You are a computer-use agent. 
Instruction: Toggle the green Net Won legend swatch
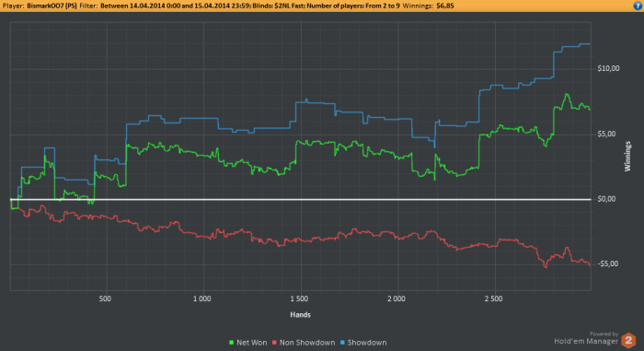point(231,343)
